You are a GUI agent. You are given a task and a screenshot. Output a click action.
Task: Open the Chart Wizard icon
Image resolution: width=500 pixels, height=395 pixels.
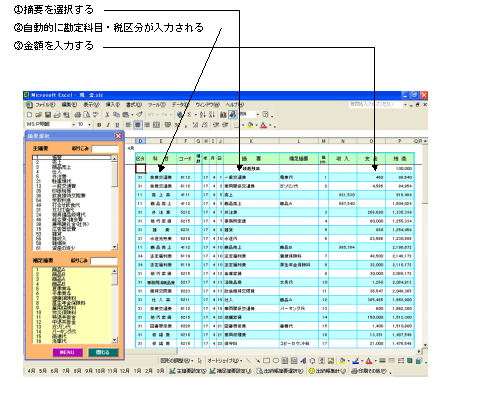pos(223,115)
